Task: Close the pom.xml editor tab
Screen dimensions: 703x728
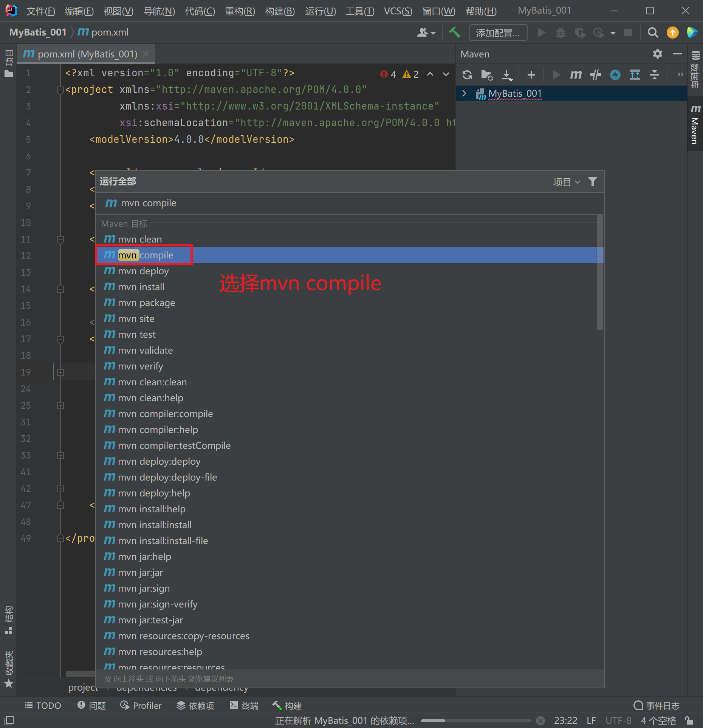Action: click(x=146, y=54)
